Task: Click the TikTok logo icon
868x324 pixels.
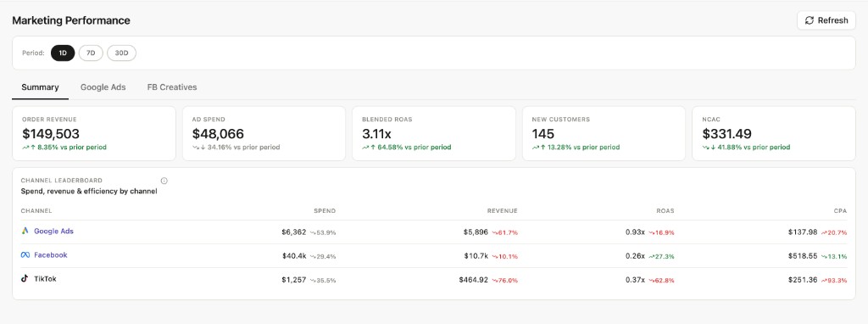Action: pos(25,278)
